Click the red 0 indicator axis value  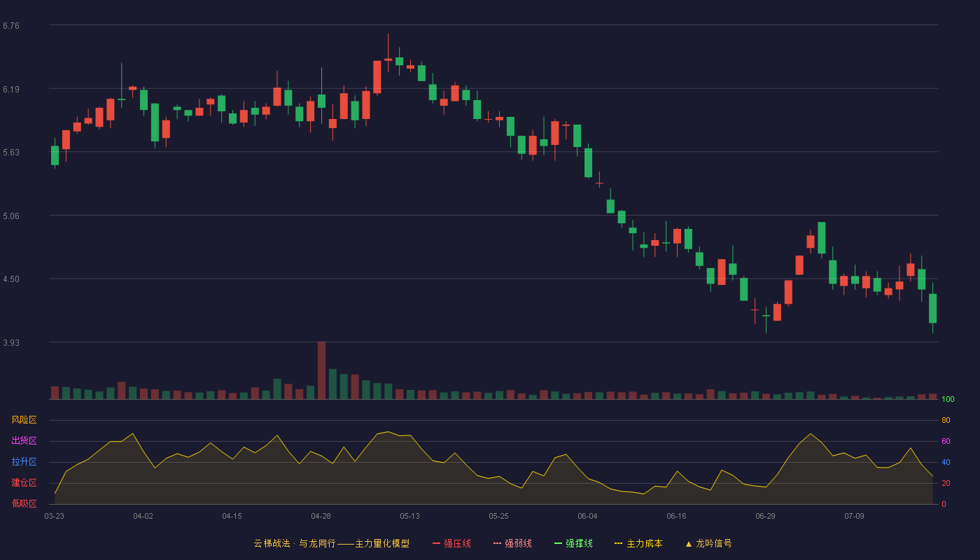944,504
